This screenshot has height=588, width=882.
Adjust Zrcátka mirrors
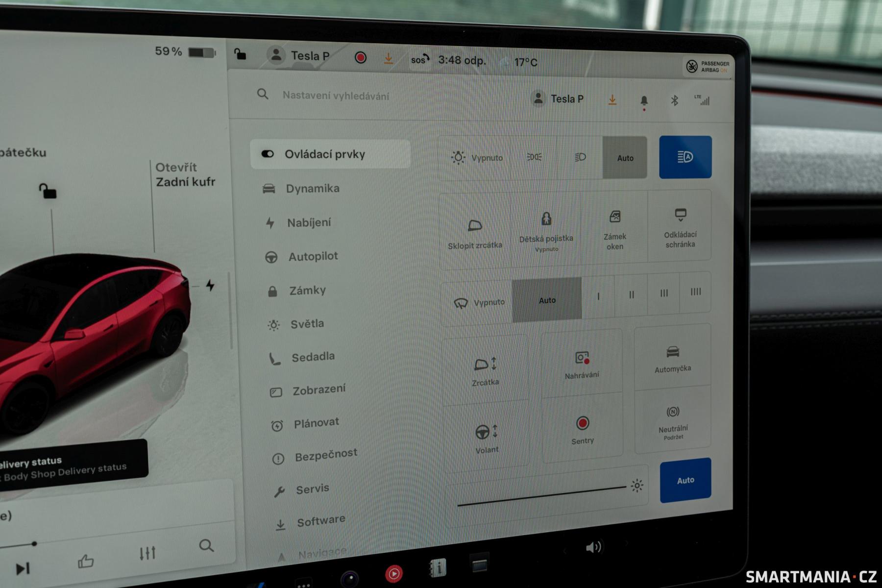[x=486, y=371]
